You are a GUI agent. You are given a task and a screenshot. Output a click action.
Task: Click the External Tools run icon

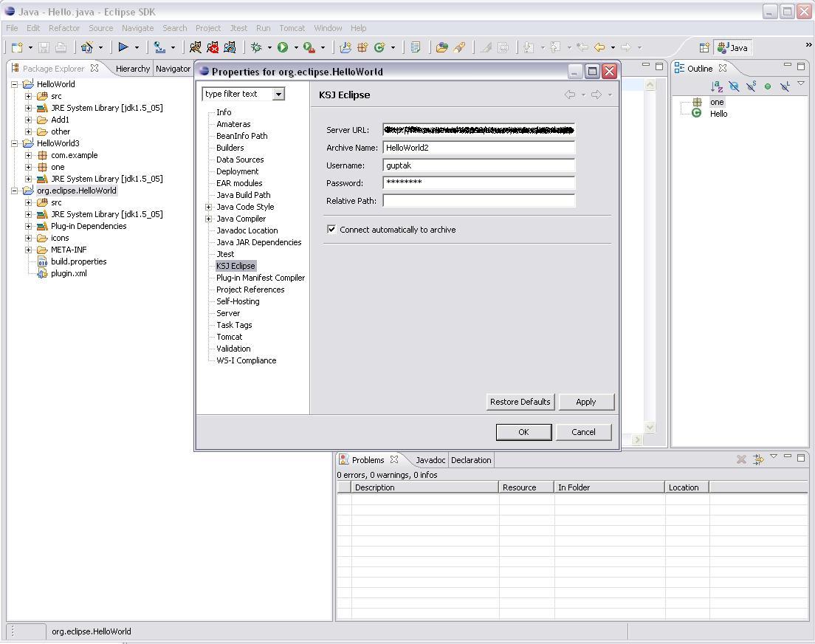[309, 47]
